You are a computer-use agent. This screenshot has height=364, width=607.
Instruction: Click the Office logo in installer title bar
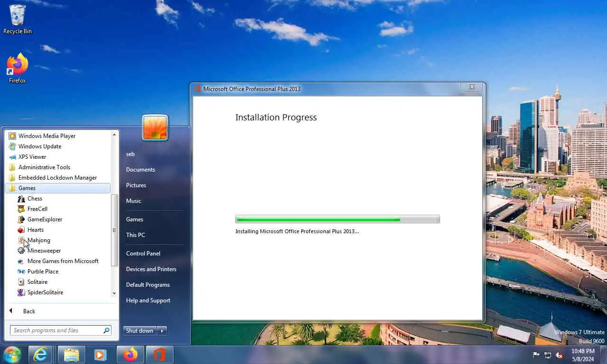pyautogui.click(x=198, y=89)
